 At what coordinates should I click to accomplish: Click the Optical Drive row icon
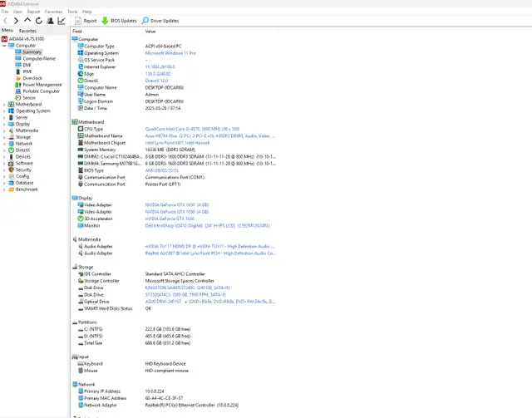pyautogui.click(x=81, y=302)
